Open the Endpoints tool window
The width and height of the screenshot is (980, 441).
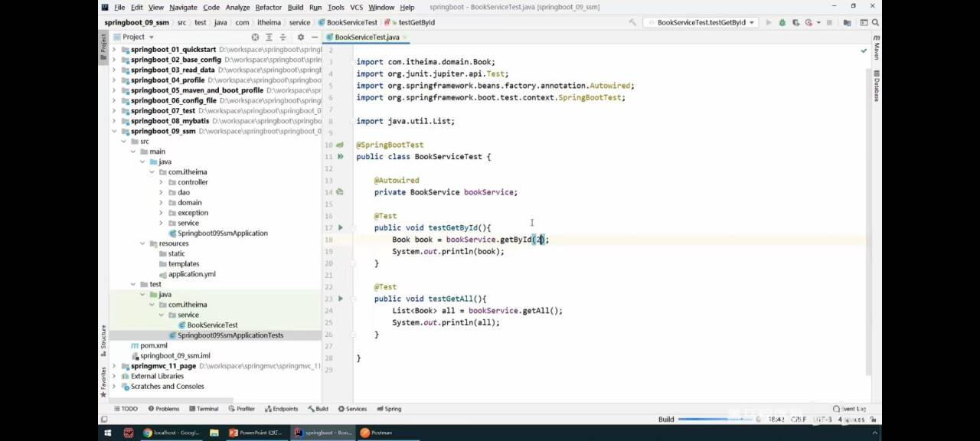[x=281, y=409]
